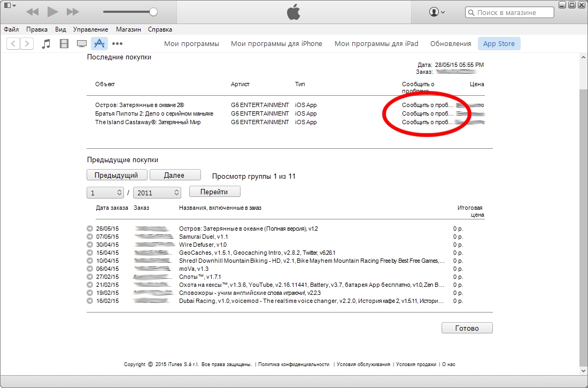This screenshot has width=588, height=388.
Task: Expand order details for 16/02/15
Action: pyautogui.click(x=89, y=301)
